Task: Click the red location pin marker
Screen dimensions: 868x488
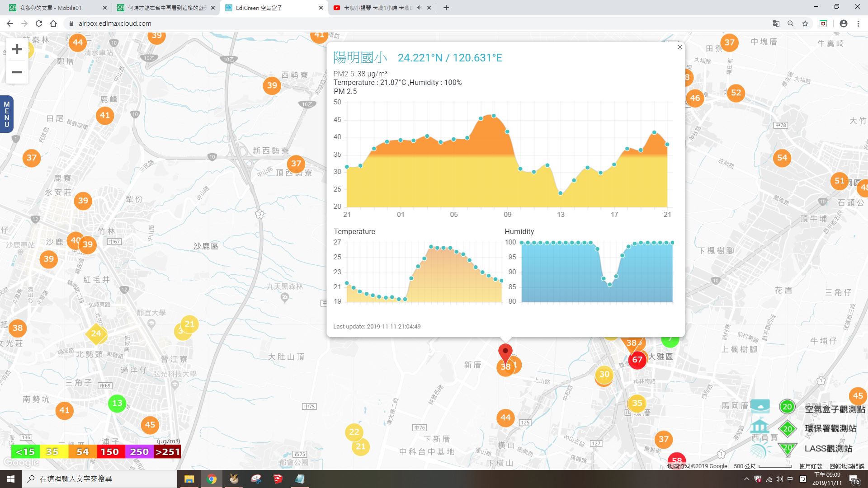Action: (505, 353)
